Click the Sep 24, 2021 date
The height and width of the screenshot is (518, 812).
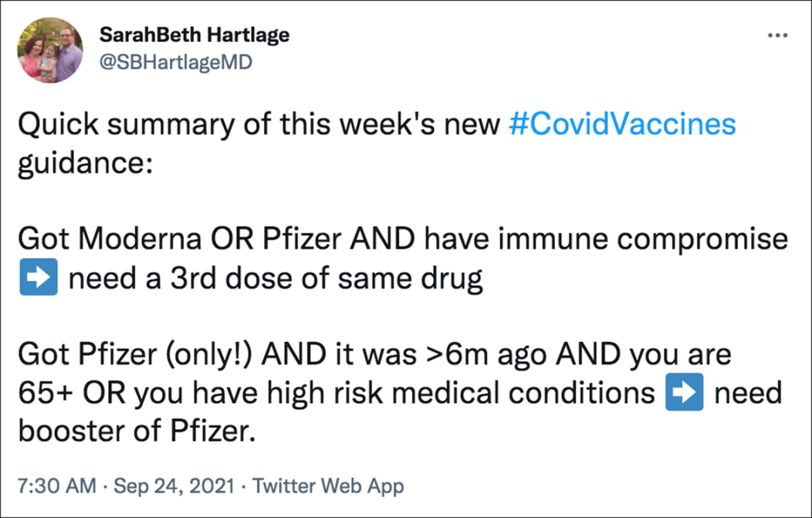pyautogui.click(x=172, y=486)
